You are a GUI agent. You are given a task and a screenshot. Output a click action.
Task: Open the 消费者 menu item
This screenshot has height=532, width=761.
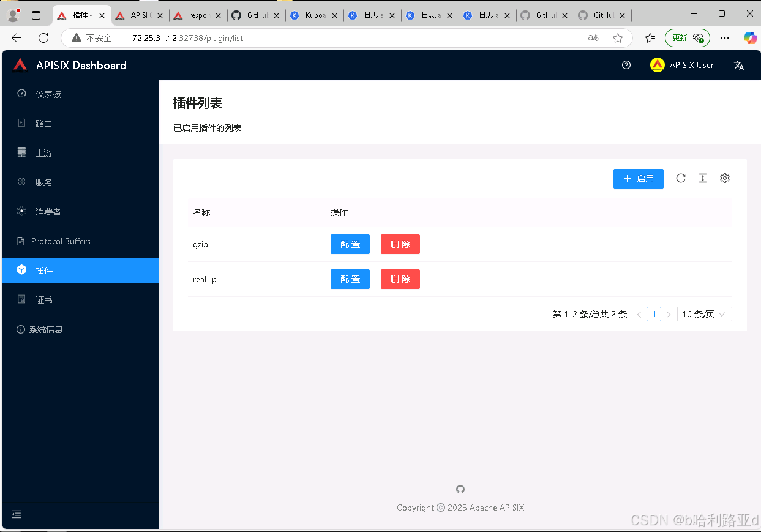[80, 211]
